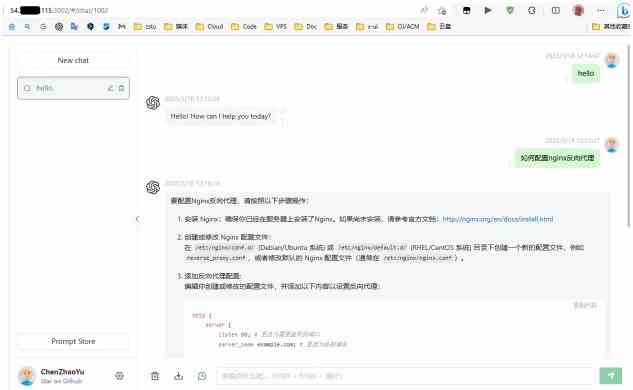Expand the VPS bookmark folder
Viewport: 633px width, 390px height.
click(x=275, y=27)
